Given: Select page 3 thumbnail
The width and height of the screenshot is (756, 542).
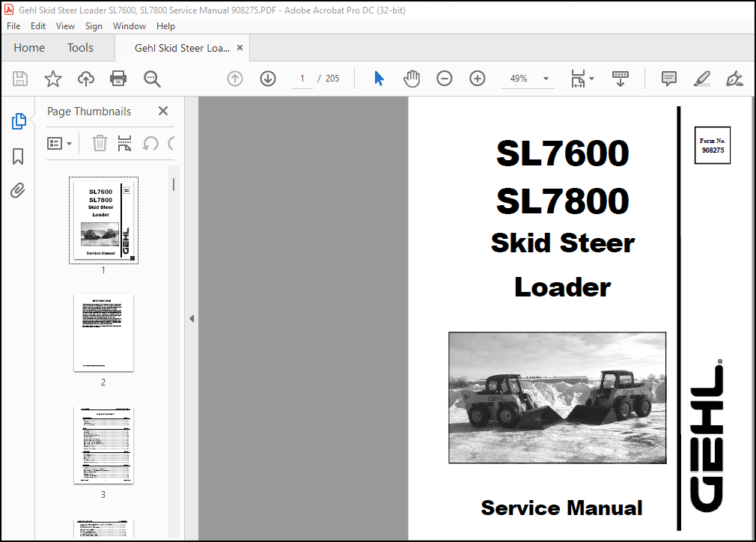Looking at the screenshot, I should coord(103,445).
